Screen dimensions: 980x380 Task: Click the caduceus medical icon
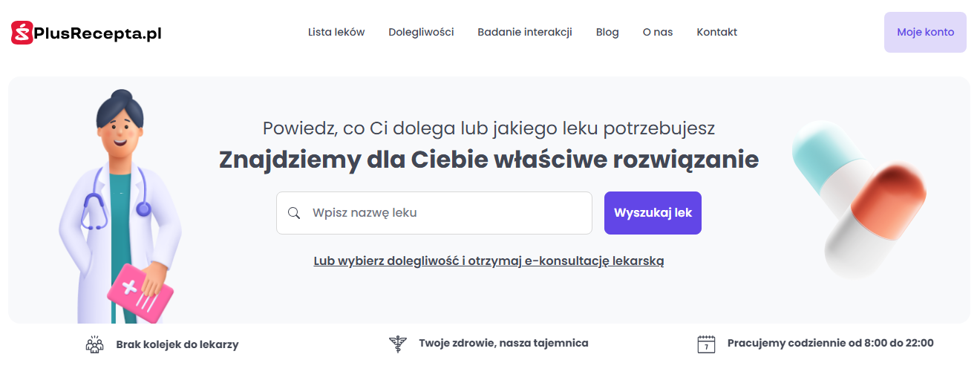pos(398,344)
